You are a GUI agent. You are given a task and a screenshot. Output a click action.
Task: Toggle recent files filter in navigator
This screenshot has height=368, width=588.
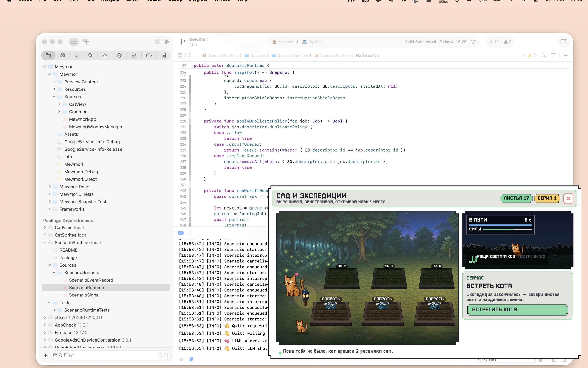pos(160,355)
